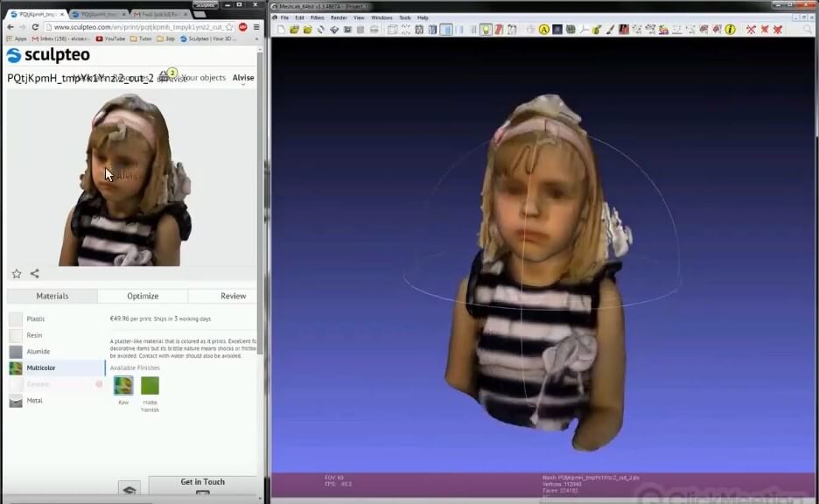819x504 pixels.
Task: Open the Help menu in MeshLab
Action: [423, 17]
